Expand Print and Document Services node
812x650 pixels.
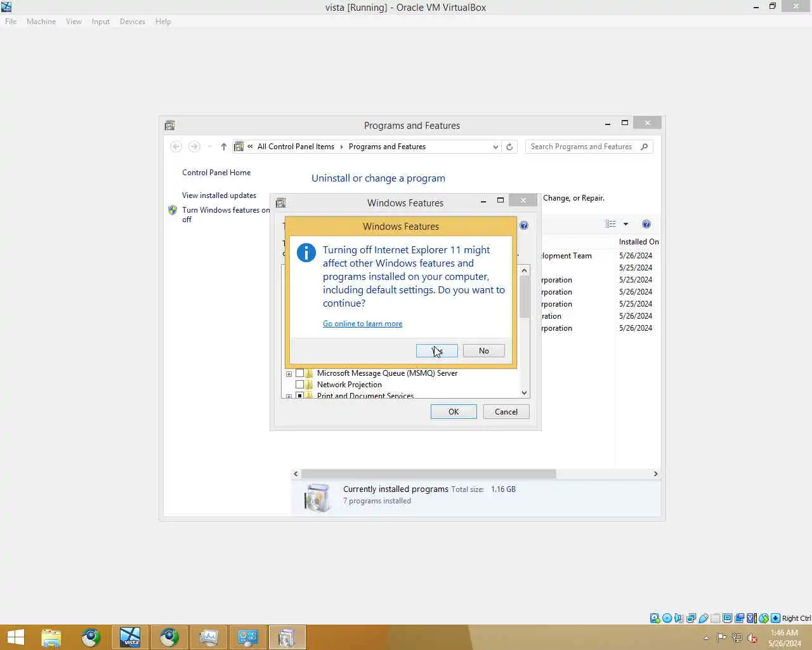[x=289, y=396]
